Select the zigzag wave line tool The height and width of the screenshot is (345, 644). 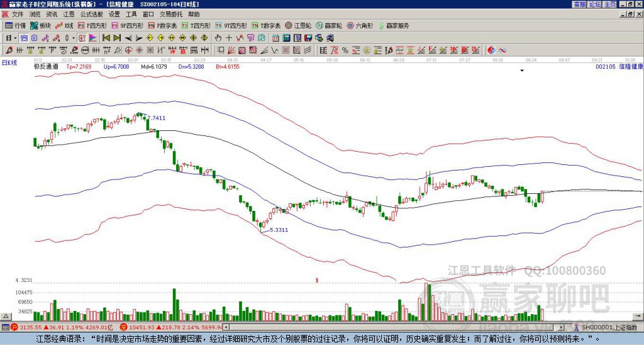tap(275, 50)
